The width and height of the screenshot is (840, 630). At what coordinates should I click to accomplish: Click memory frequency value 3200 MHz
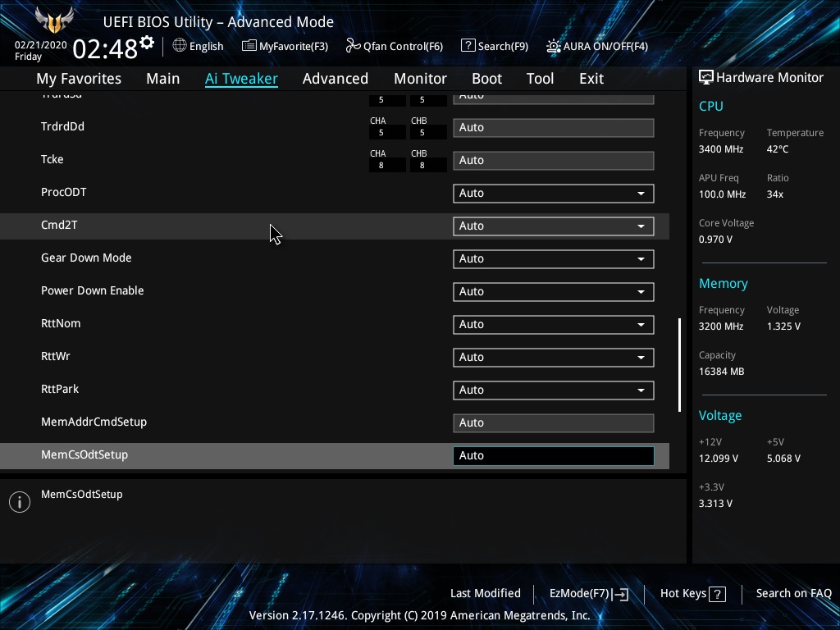click(720, 326)
